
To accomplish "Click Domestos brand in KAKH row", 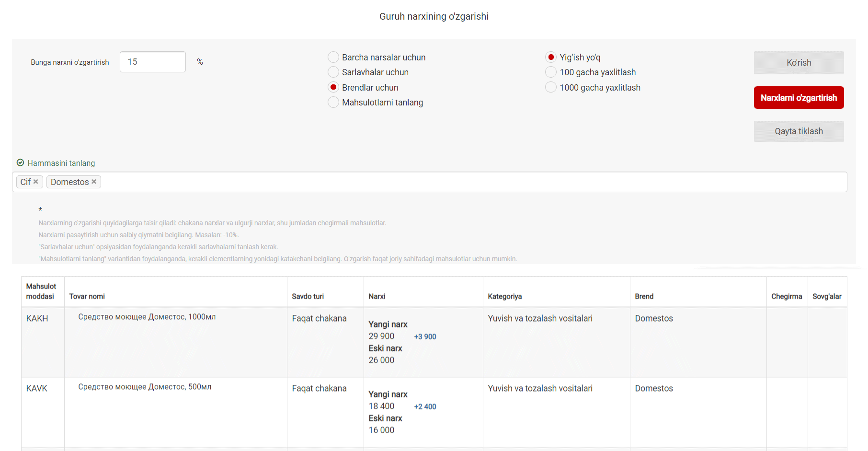I will (x=654, y=318).
